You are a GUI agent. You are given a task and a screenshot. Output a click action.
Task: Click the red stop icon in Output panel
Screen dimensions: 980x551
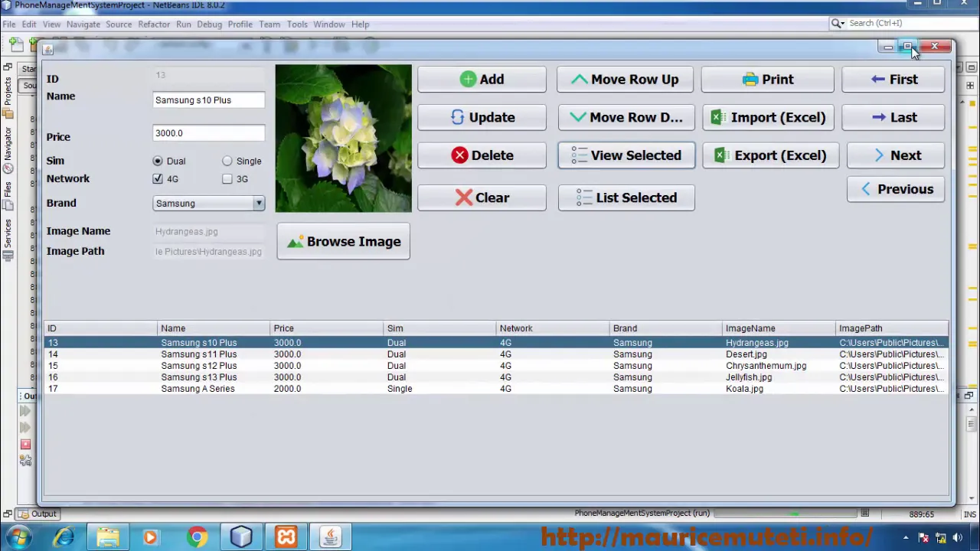[25, 445]
